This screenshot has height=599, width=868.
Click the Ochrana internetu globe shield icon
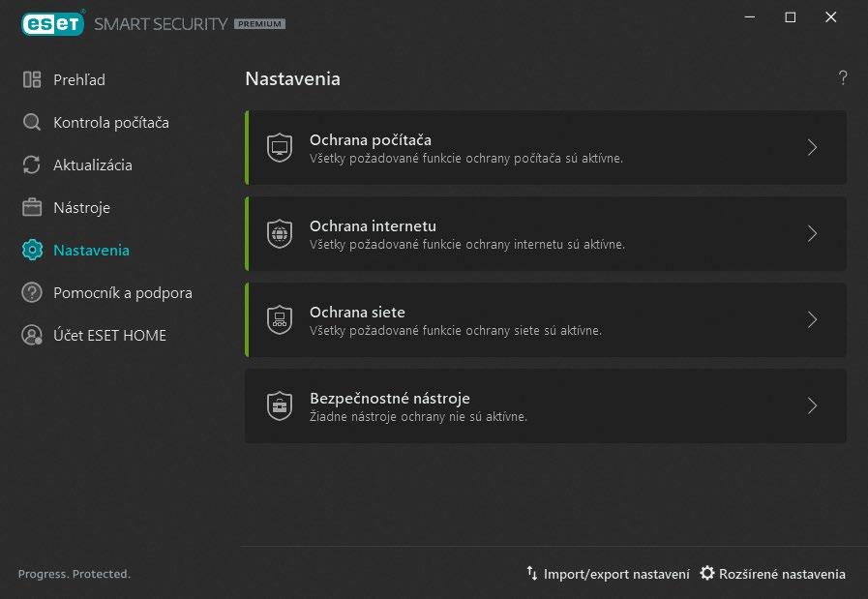(x=279, y=234)
